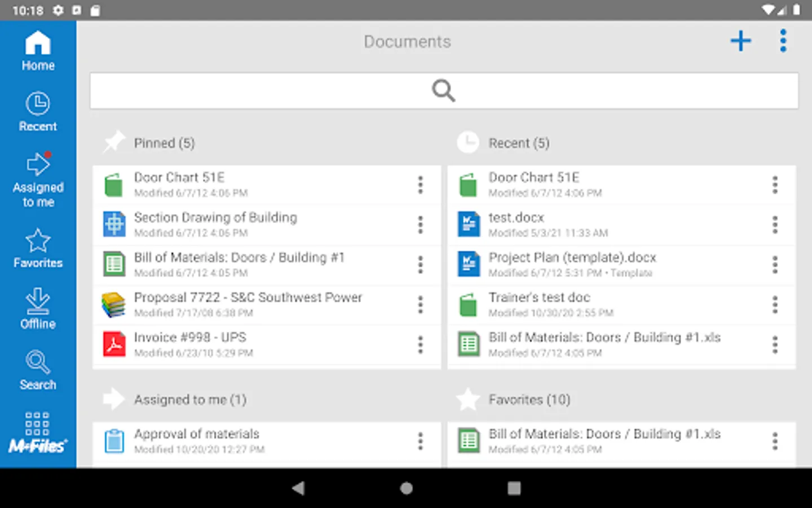The width and height of the screenshot is (812, 508).
Task: Open options for Section Drawing of Building
Action: pos(420,225)
